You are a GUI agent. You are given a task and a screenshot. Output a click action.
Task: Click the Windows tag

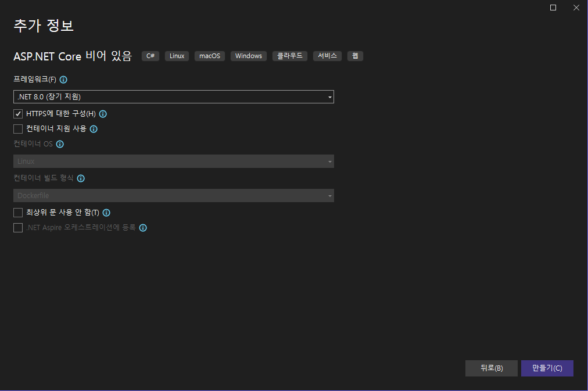click(249, 56)
